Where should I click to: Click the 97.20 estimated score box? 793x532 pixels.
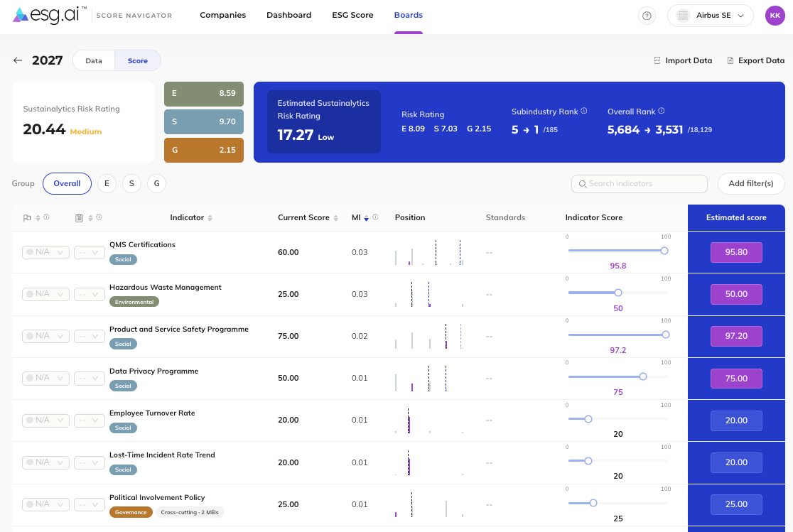(x=736, y=336)
